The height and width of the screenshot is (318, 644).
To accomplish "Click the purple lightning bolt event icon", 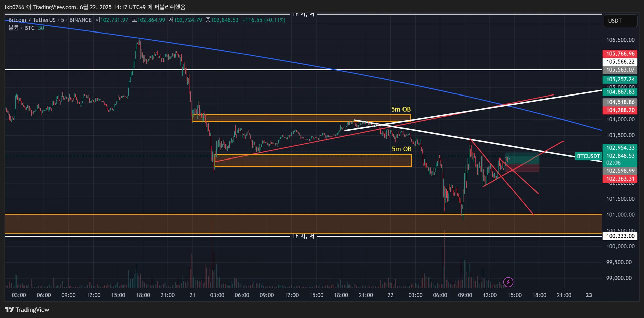I will pyautogui.click(x=508, y=282).
